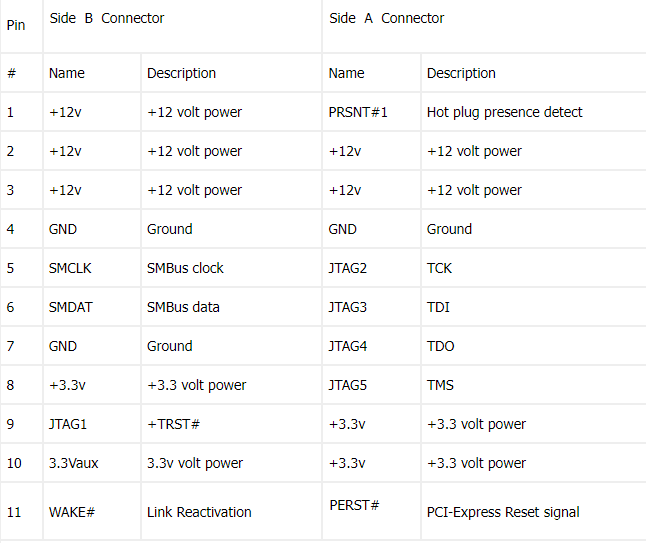The width and height of the screenshot is (646, 543).
Task: Click the +TRST# description cell
Action: click(x=173, y=424)
